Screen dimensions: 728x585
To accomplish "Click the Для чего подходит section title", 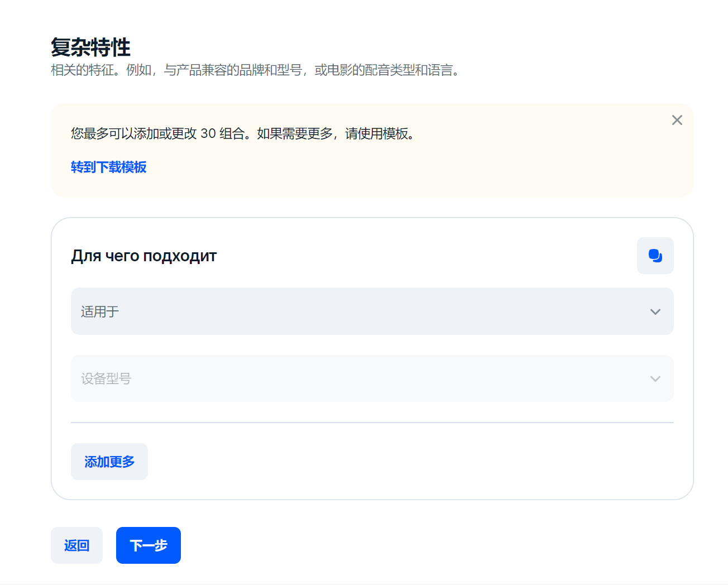I will (143, 256).
